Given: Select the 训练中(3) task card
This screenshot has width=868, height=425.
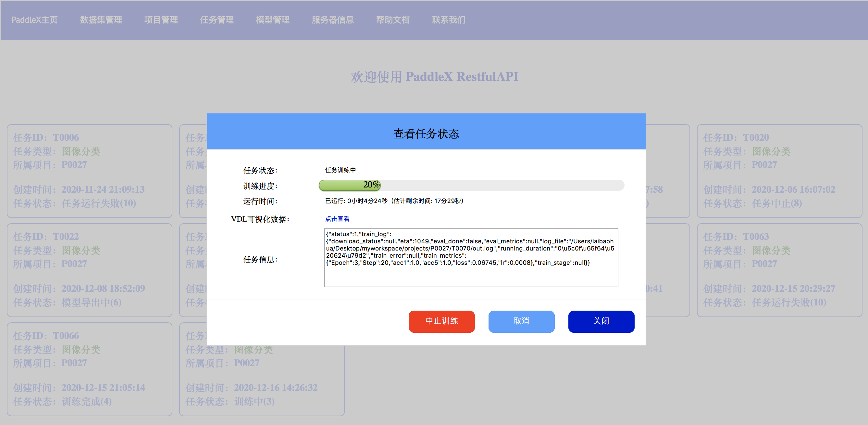Looking at the screenshot, I should (262, 381).
